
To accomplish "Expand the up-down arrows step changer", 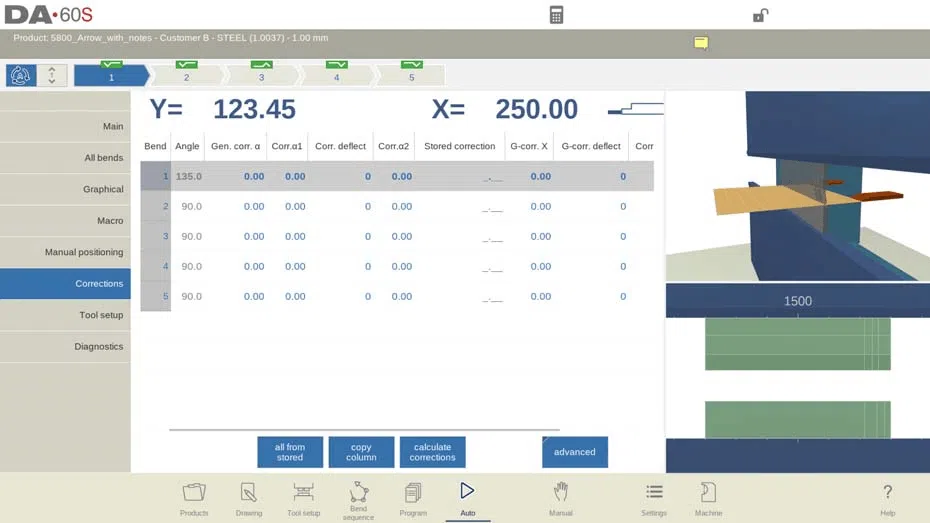I will point(52,75).
